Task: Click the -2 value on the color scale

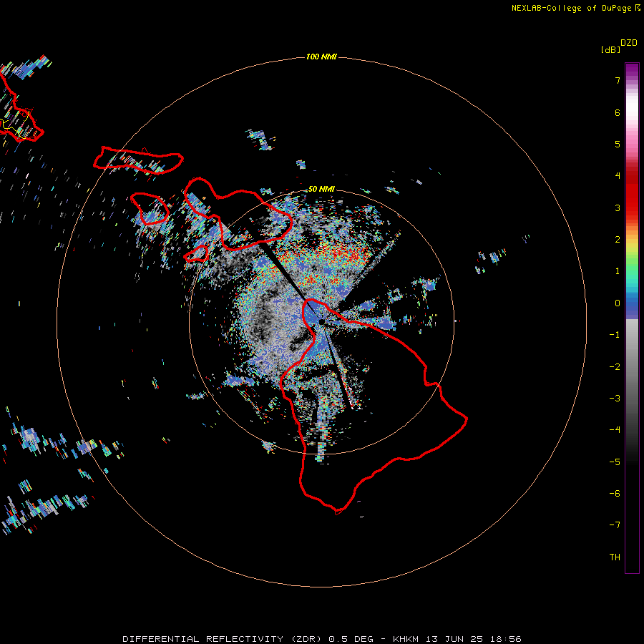Action: [615, 367]
